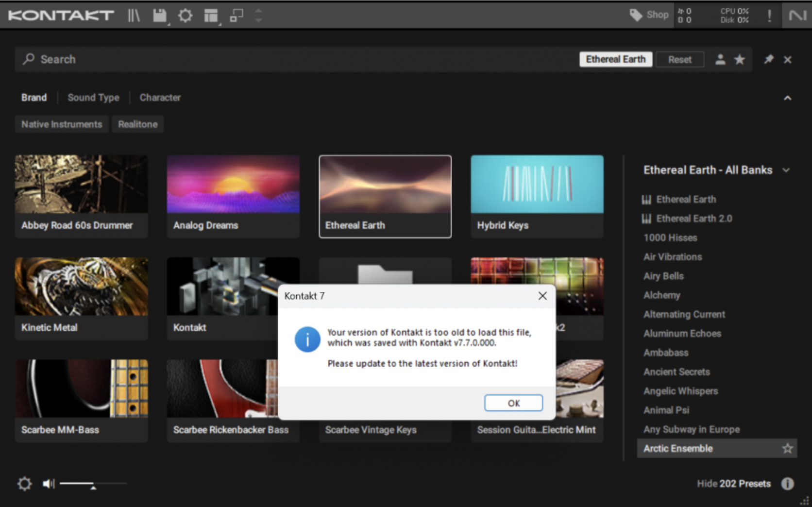Select the Character filter tab

coord(160,98)
